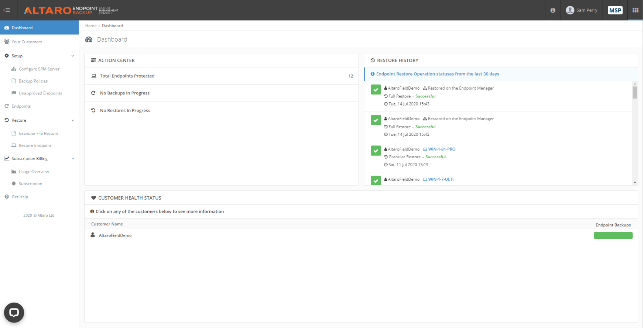The height and width of the screenshot is (331, 644).
Task: Click the Home breadcrumb link
Action: (x=91, y=26)
